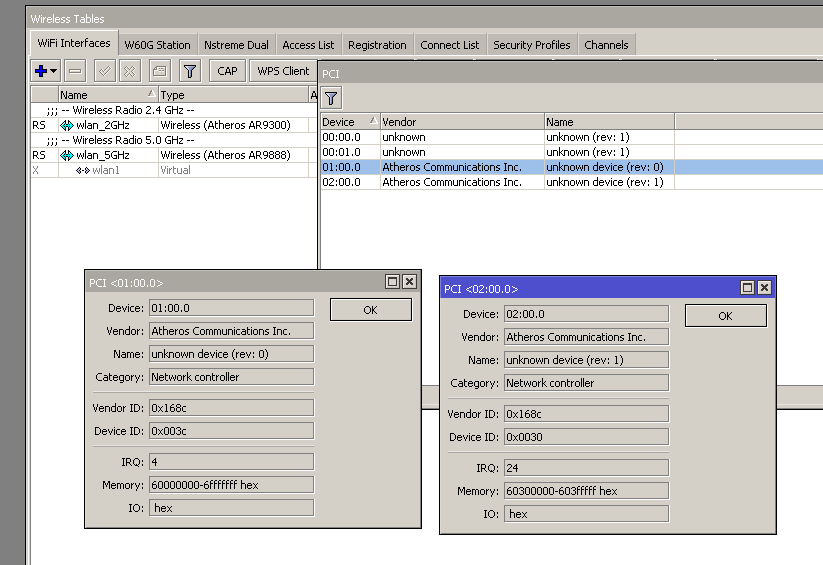Click the Enable checkmark toolbar button
Screen dimensions: 823x565
coord(105,71)
